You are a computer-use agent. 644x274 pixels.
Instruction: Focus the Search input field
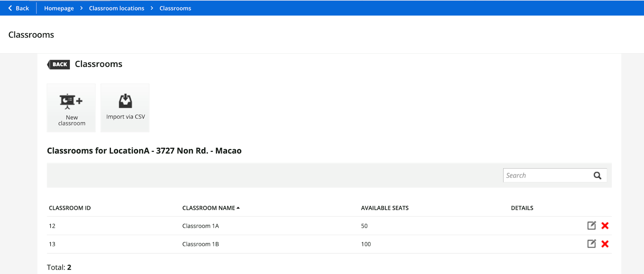tap(546, 176)
